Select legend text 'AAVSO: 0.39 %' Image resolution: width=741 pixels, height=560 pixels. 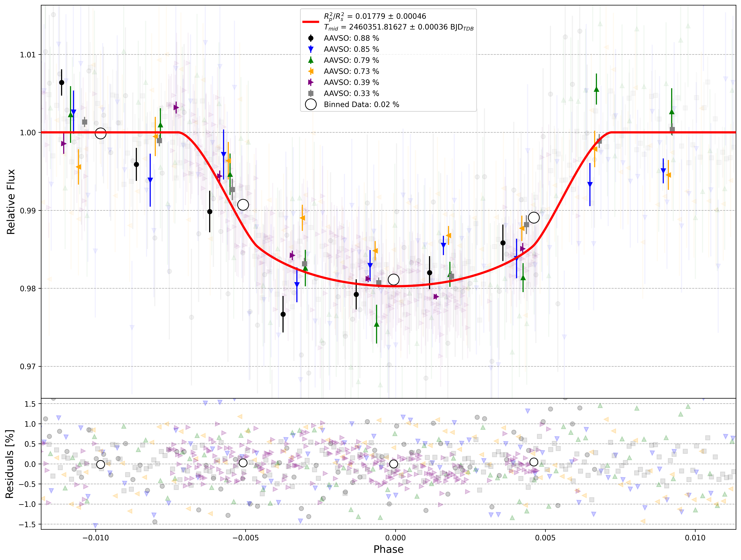point(351,82)
